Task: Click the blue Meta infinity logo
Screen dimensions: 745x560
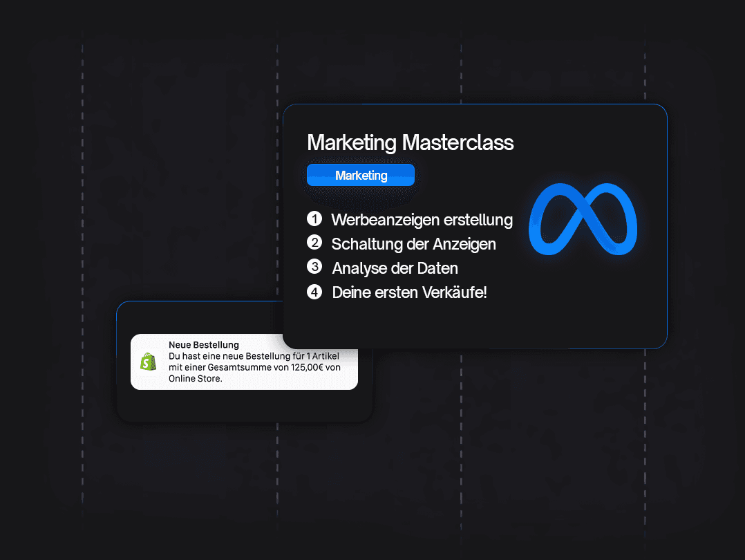Action: (583, 219)
